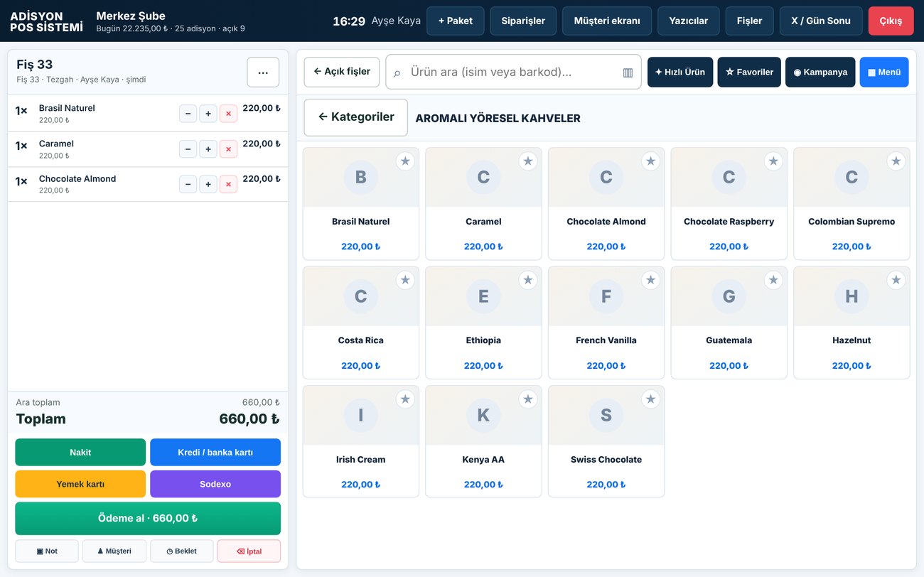
Task: Click Ödeme al 660,00 ₺ button
Action: tap(148, 519)
